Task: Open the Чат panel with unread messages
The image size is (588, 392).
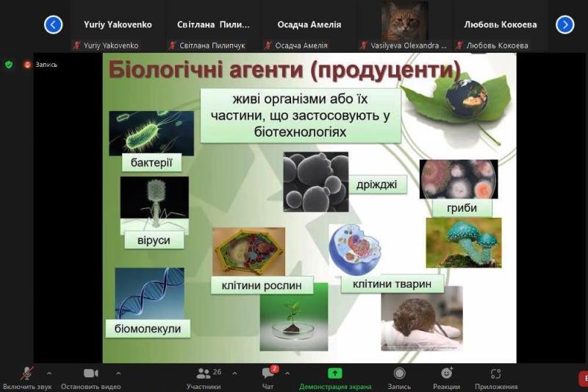Action: click(x=268, y=378)
